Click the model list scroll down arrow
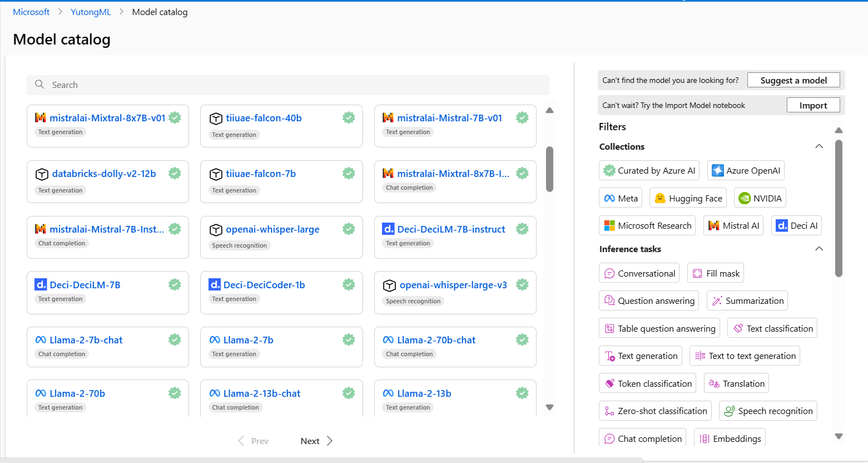Screen dimensions: 868x463 click(x=549, y=407)
